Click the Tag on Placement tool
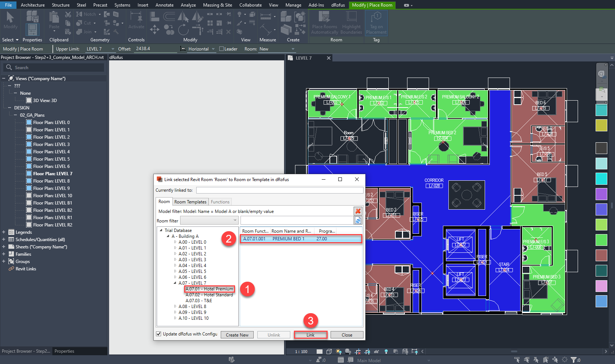 click(376, 23)
